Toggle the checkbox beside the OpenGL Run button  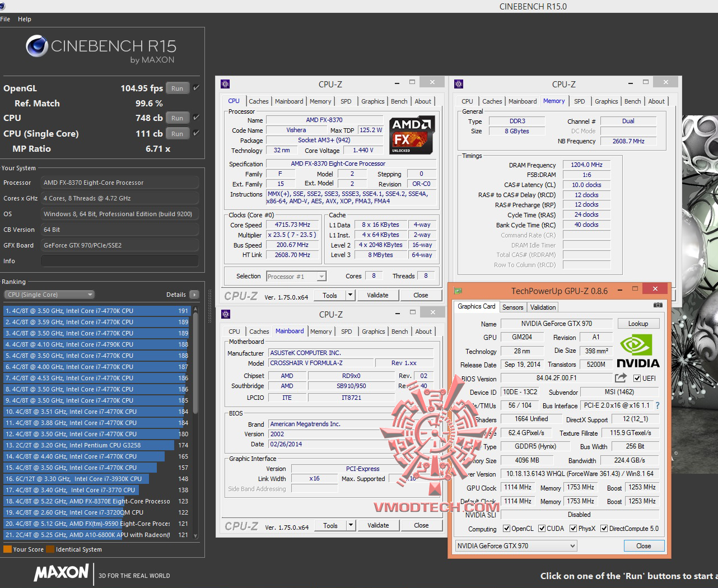(x=197, y=88)
